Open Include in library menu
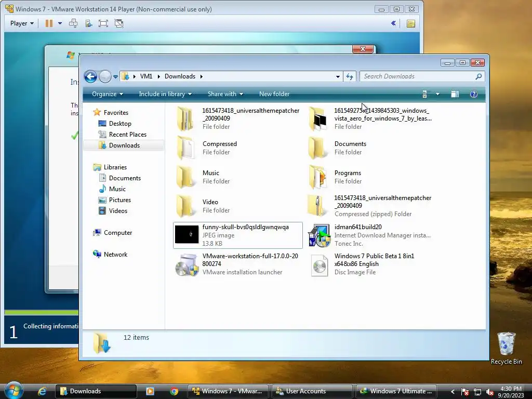This screenshot has width=532, height=399. (x=165, y=94)
